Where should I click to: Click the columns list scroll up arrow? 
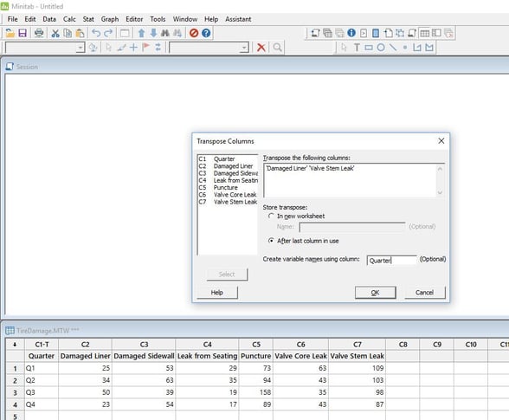coord(440,169)
